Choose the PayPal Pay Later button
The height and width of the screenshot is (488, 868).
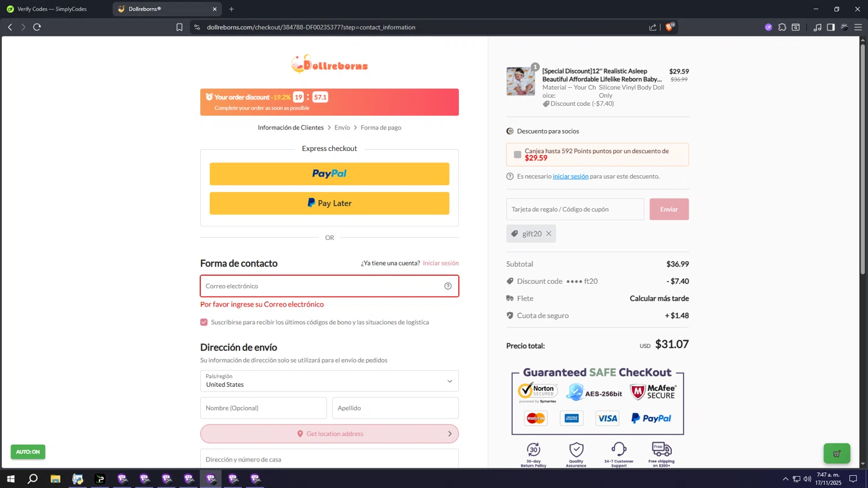pos(329,203)
